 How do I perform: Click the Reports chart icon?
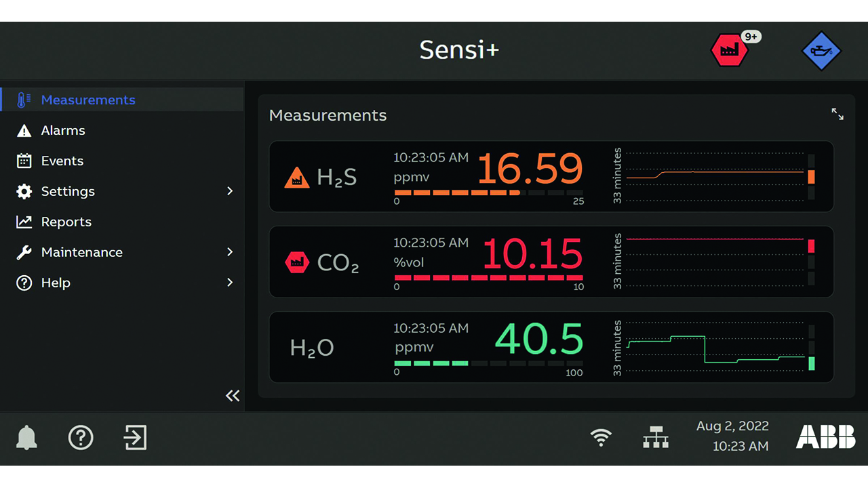[24, 222]
